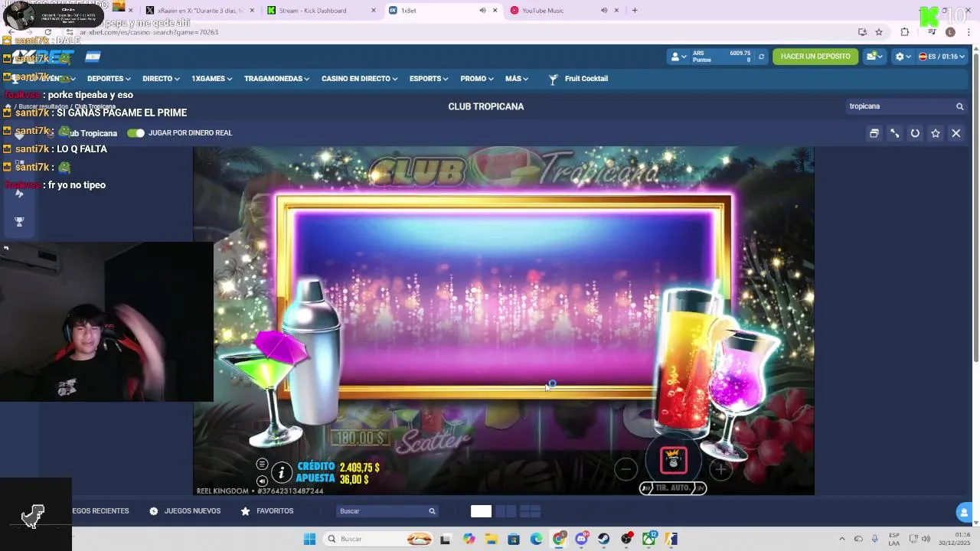This screenshot has width=980, height=551.
Task: Open game in separate window icon
Action: tap(874, 133)
